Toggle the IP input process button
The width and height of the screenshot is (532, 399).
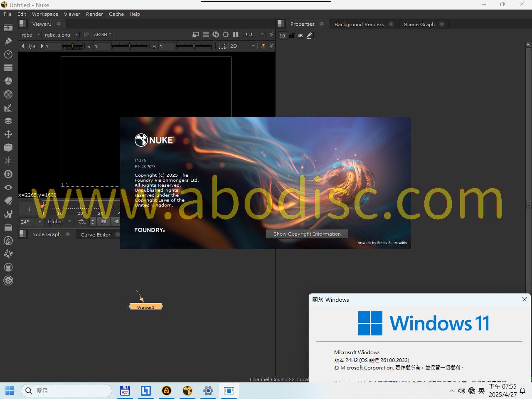(x=86, y=34)
